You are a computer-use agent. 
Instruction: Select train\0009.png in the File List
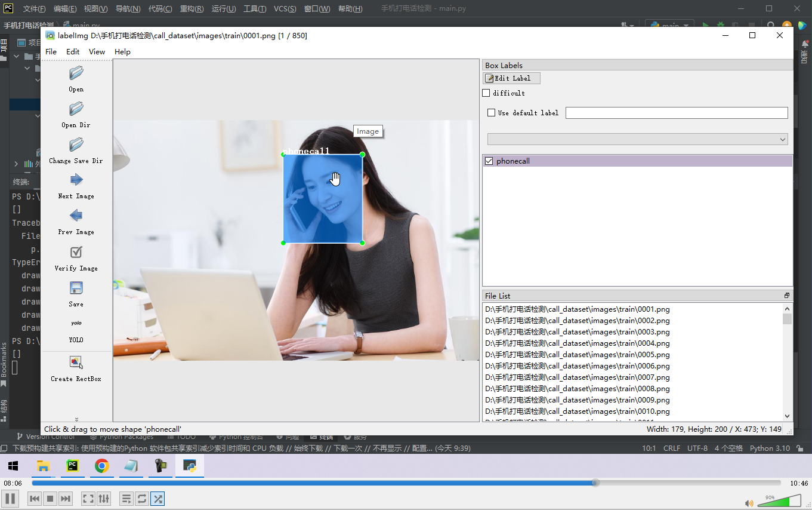578,400
